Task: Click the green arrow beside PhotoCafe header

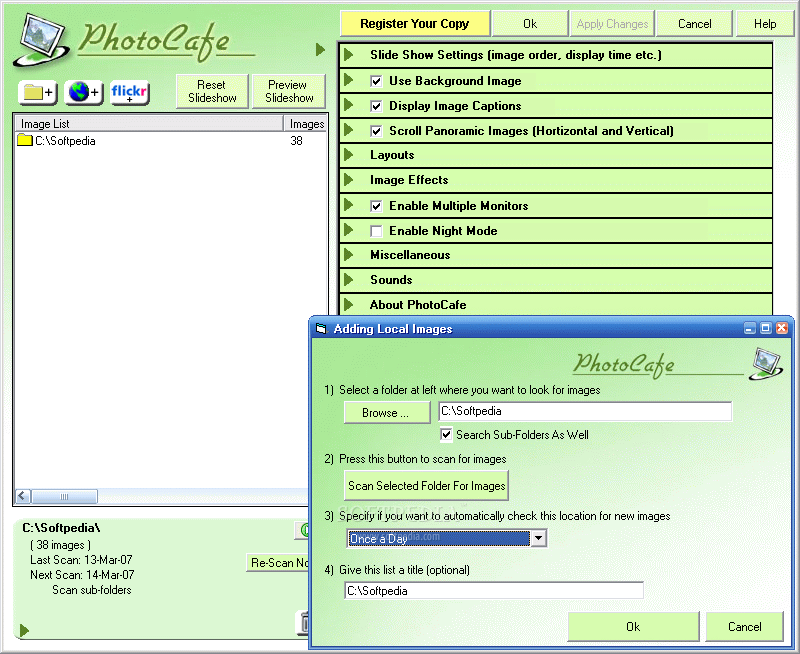Action: tap(320, 49)
